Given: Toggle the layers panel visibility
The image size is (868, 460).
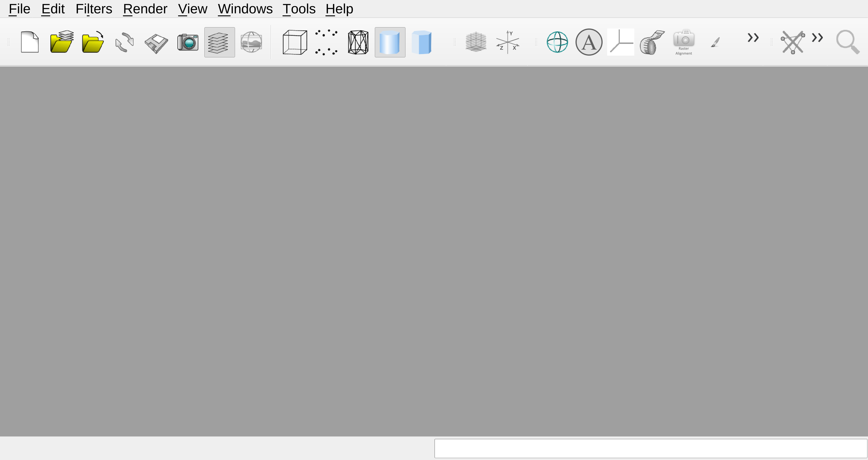Looking at the screenshot, I should [x=219, y=42].
